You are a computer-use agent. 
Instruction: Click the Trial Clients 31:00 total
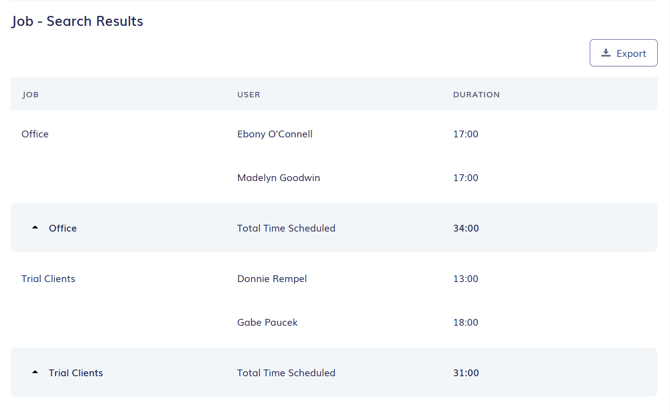[466, 373]
